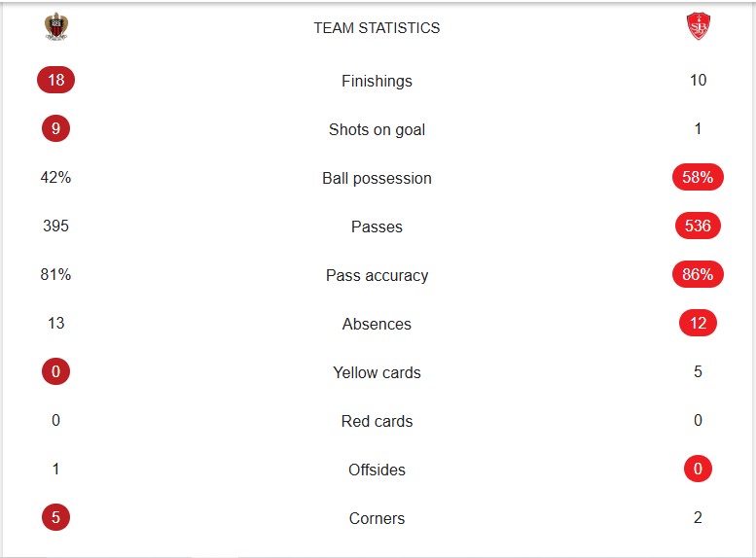Select the red 18 finishings badge
This screenshot has height=558, width=756.
(x=55, y=80)
